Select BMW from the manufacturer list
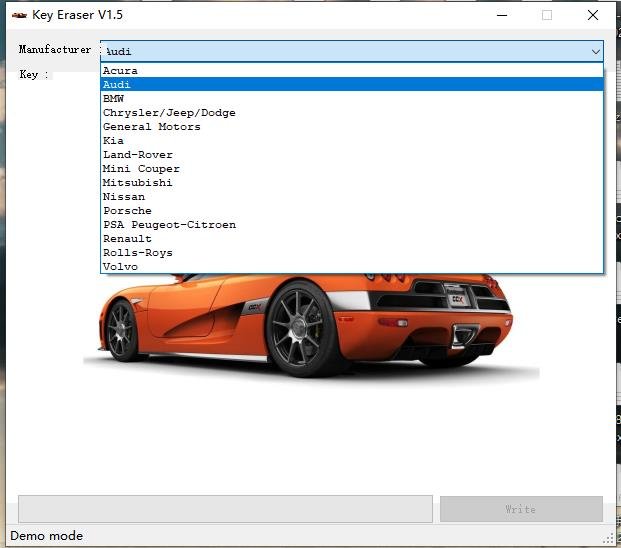Image resolution: width=621 pixels, height=548 pixels. [113, 99]
